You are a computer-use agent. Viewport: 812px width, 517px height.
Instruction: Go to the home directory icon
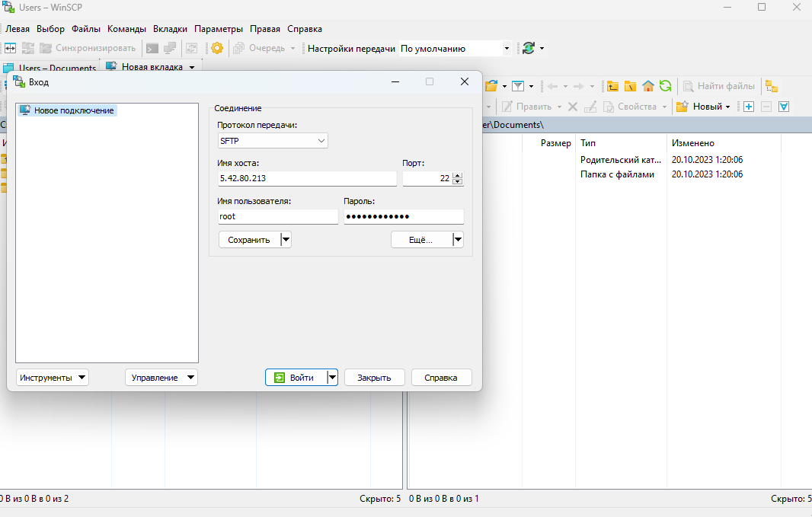pyautogui.click(x=648, y=86)
